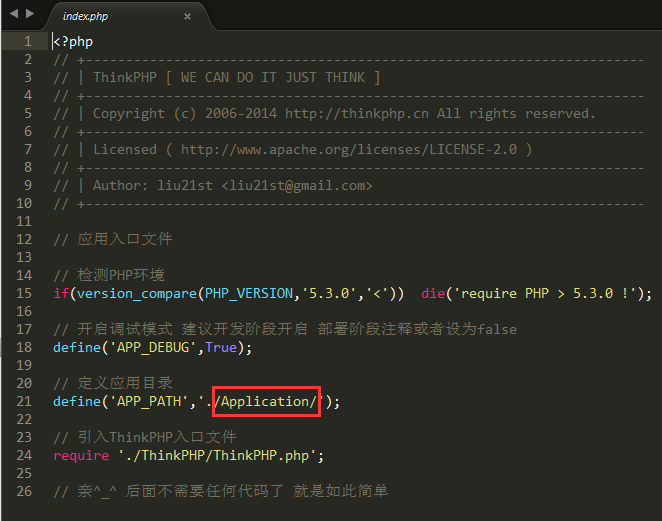
Task: Click the '定义应用目录' comment
Action: (x=113, y=383)
